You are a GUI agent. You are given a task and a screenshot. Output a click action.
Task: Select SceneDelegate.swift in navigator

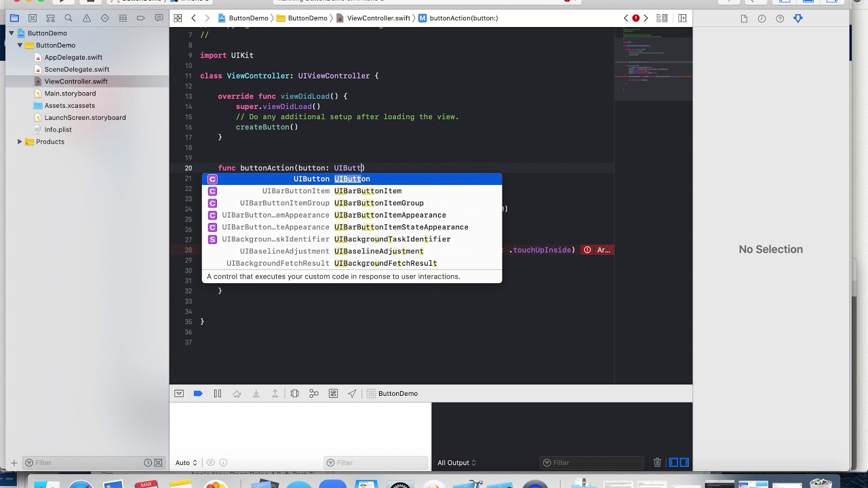coord(77,69)
